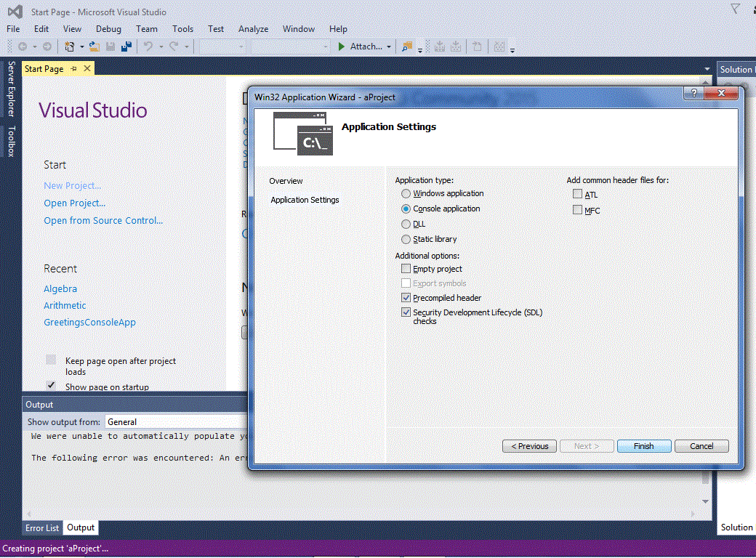Click the Save All icon
This screenshot has width=756, height=558.
126,46
